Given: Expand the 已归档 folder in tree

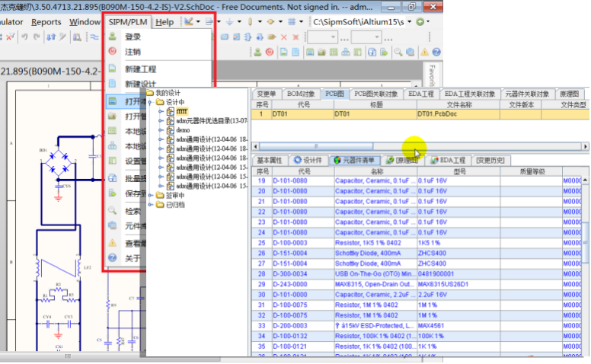Looking at the screenshot, I should point(152,205).
